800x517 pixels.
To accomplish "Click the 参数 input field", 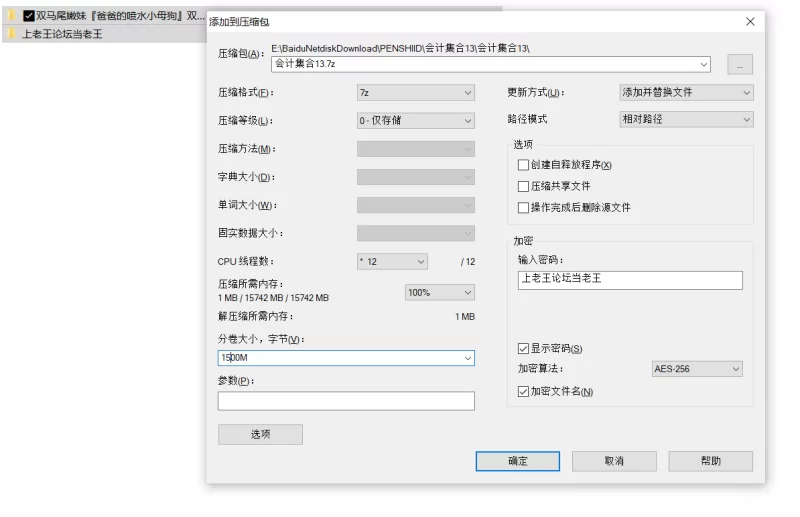I will click(346, 401).
